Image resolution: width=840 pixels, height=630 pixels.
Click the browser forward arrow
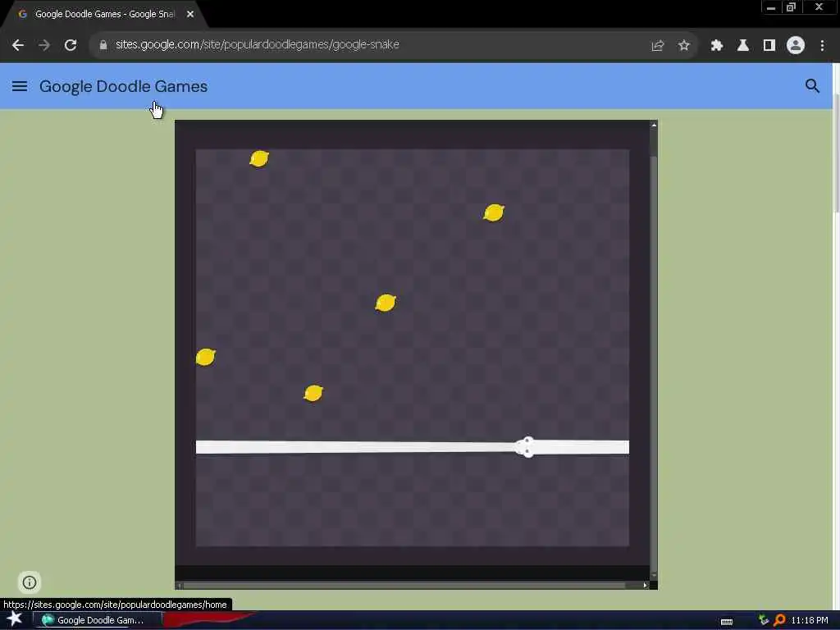point(44,45)
